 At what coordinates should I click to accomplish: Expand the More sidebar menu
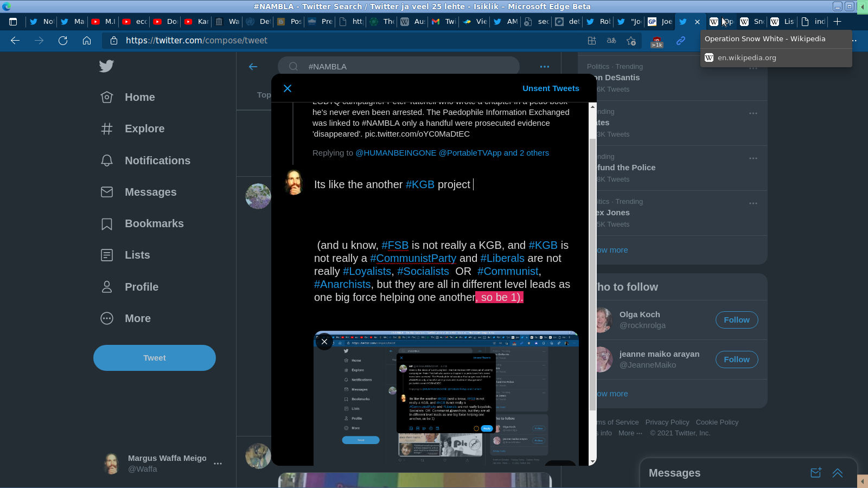tap(126, 318)
